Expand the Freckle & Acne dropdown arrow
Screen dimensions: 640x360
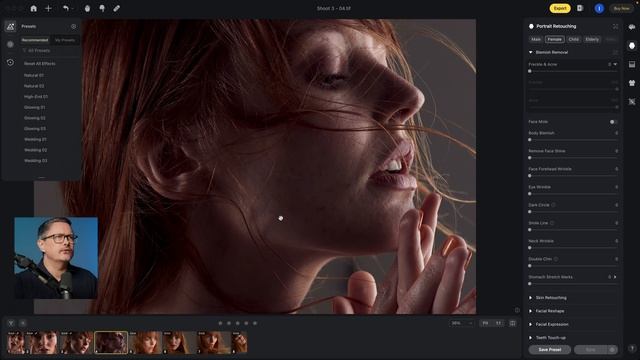pos(615,64)
